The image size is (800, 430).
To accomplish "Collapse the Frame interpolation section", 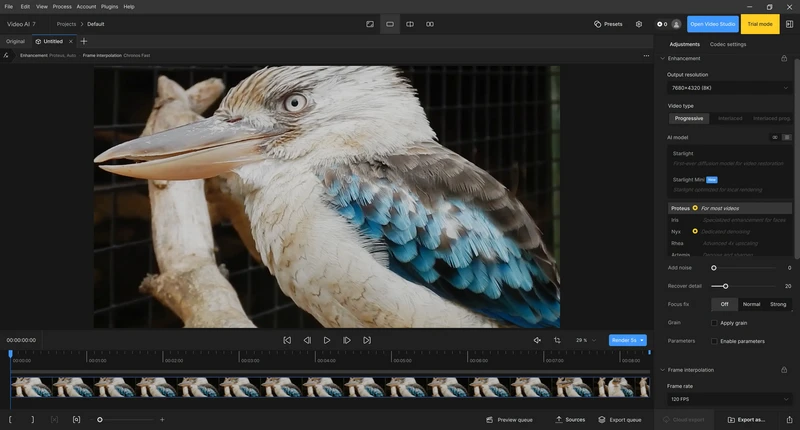I will tap(663, 370).
